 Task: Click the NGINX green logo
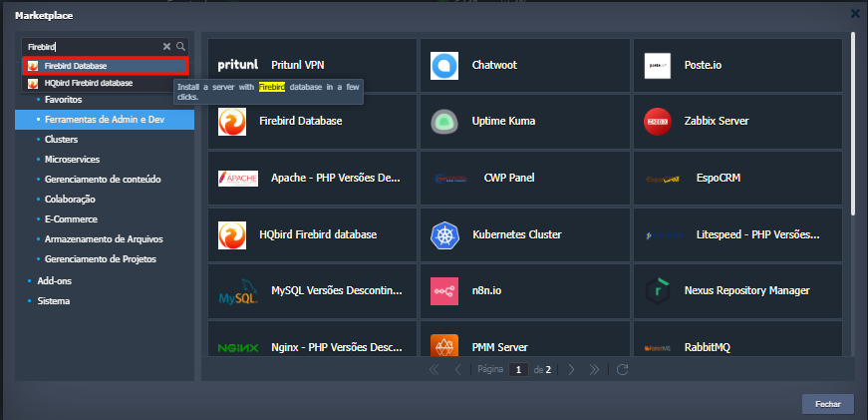(238, 348)
